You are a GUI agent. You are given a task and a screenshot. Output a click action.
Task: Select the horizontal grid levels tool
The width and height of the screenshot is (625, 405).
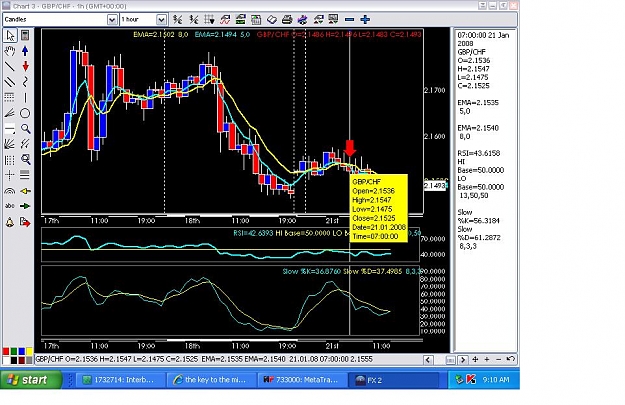[x=10, y=97]
